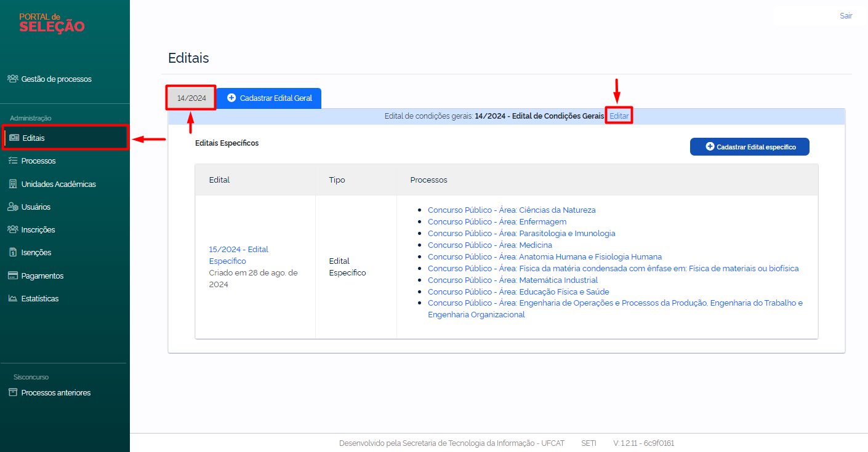Click the Sair link
The width and height of the screenshot is (868, 452).
point(846,16)
